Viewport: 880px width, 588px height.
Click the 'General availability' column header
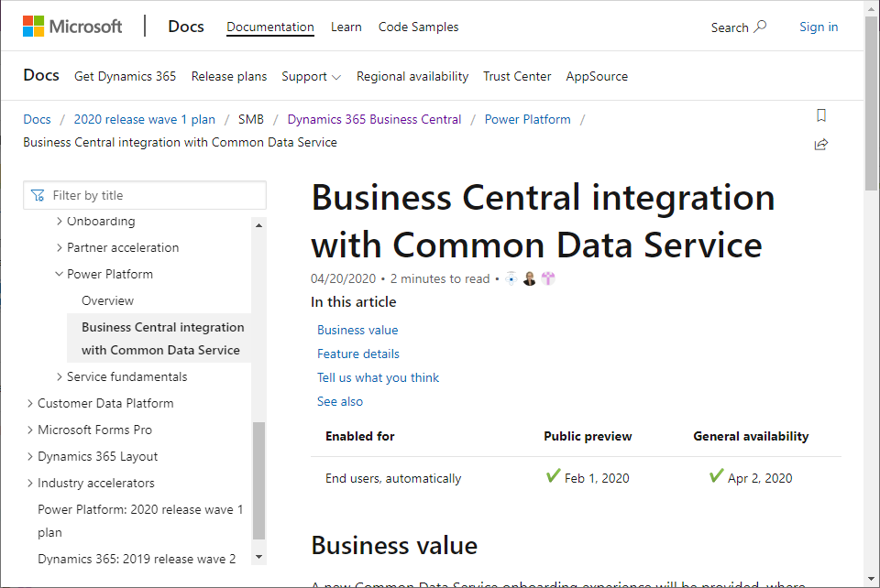[751, 436]
